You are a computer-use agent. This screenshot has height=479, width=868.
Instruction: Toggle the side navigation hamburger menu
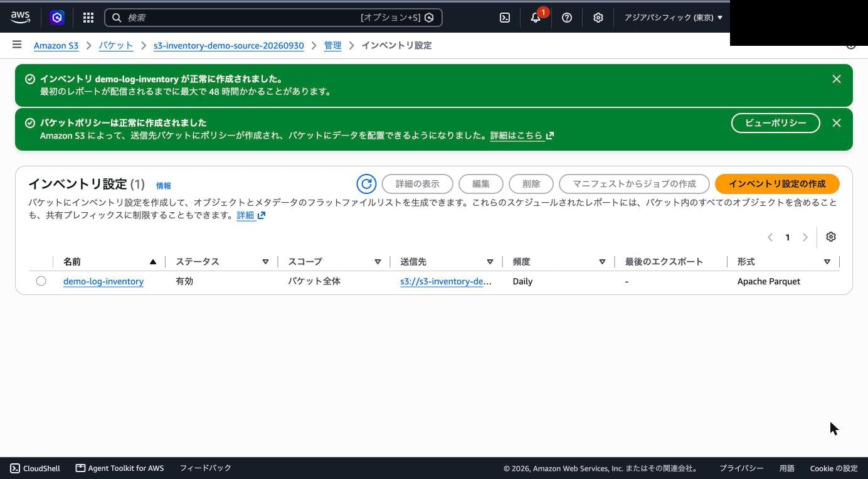(x=17, y=45)
